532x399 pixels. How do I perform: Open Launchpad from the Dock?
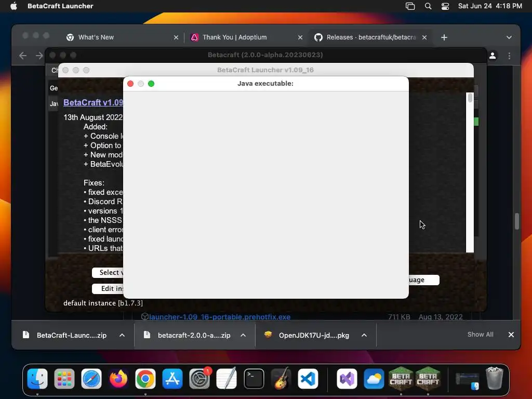(x=64, y=379)
